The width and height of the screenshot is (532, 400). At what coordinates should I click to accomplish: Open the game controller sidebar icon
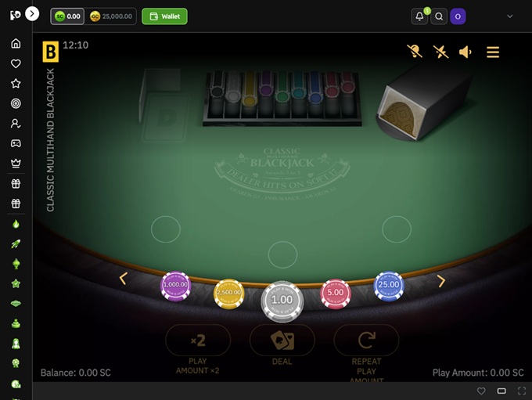(x=16, y=143)
